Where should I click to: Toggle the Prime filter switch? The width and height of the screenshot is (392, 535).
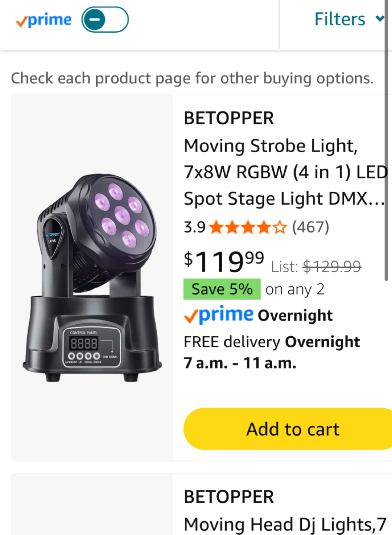(105, 20)
